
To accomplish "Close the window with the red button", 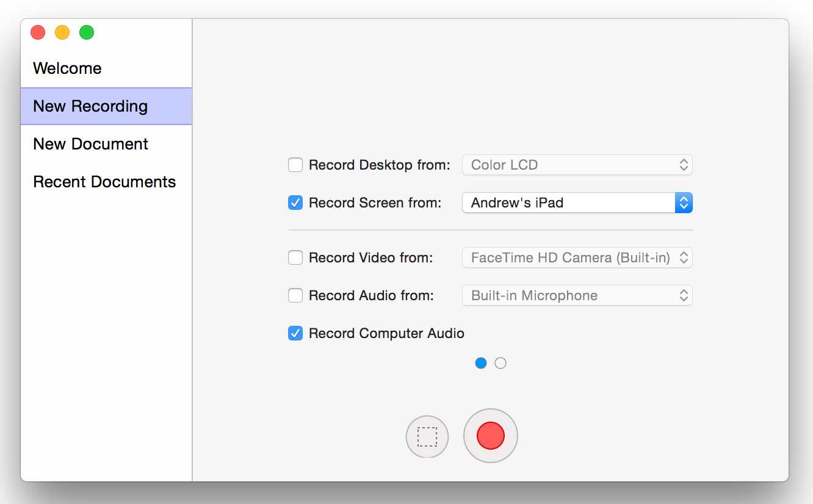I will [x=38, y=32].
